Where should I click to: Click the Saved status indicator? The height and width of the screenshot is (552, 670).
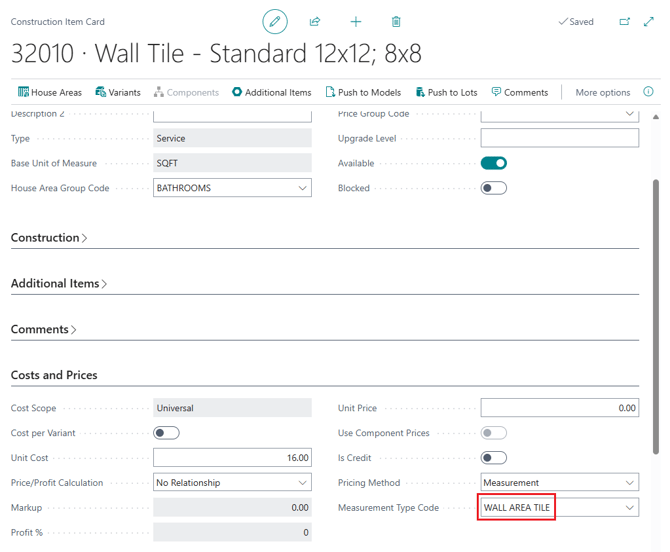click(576, 21)
